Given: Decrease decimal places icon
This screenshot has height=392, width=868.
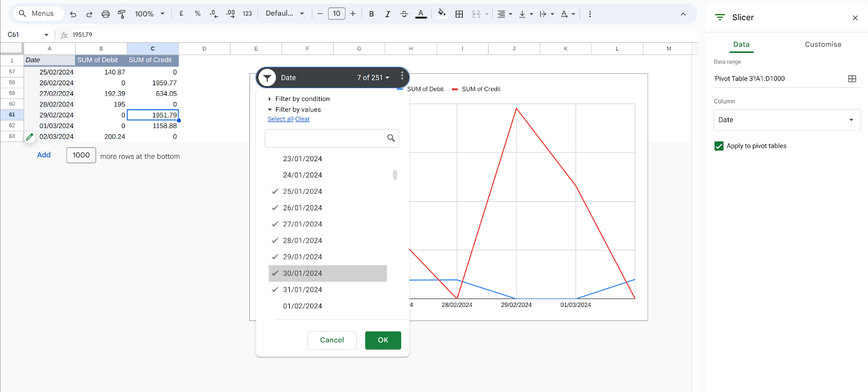Looking at the screenshot, I should point(214,14).
